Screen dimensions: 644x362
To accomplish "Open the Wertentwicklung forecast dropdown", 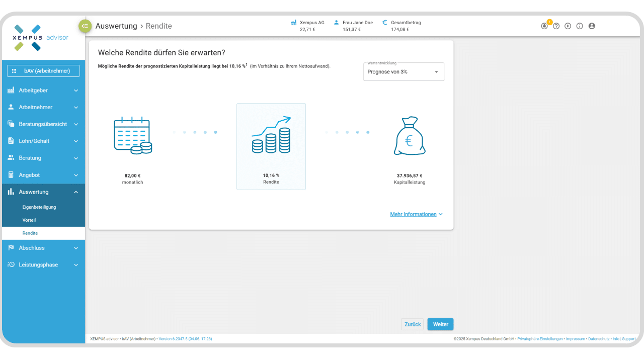I will pos(404,72).
